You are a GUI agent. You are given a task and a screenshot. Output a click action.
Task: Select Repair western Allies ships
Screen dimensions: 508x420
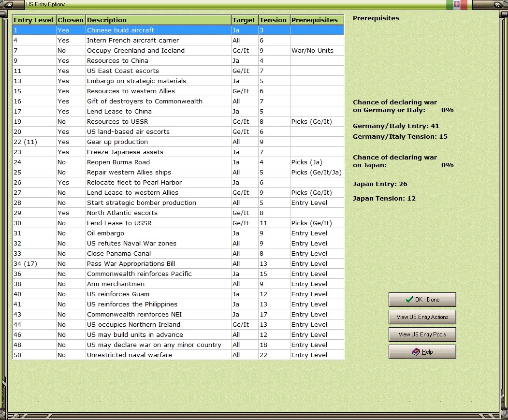(178, 173)
